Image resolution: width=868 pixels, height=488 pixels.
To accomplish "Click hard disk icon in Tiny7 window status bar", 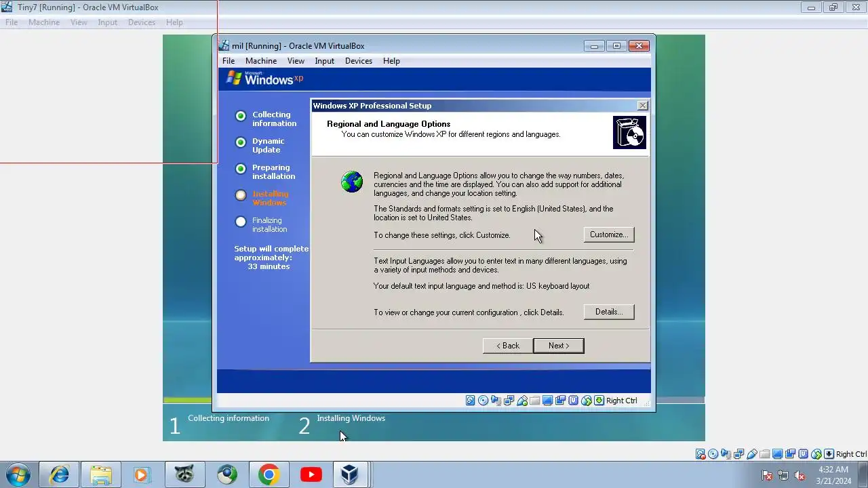I will (x=701, y=454).
